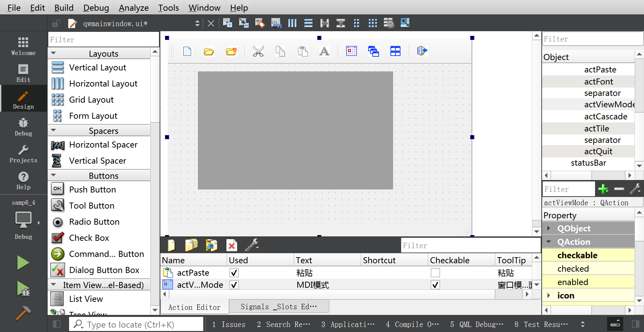
Task: Toggle Checkable checkbox for actV...Mode
Action: [435, 285]
